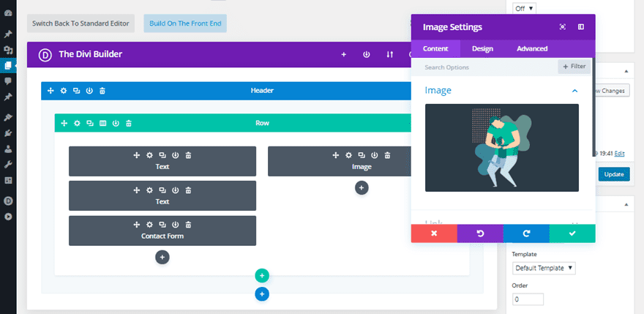
Task: Open the Edit link beside 19:41
Action: 619,153
